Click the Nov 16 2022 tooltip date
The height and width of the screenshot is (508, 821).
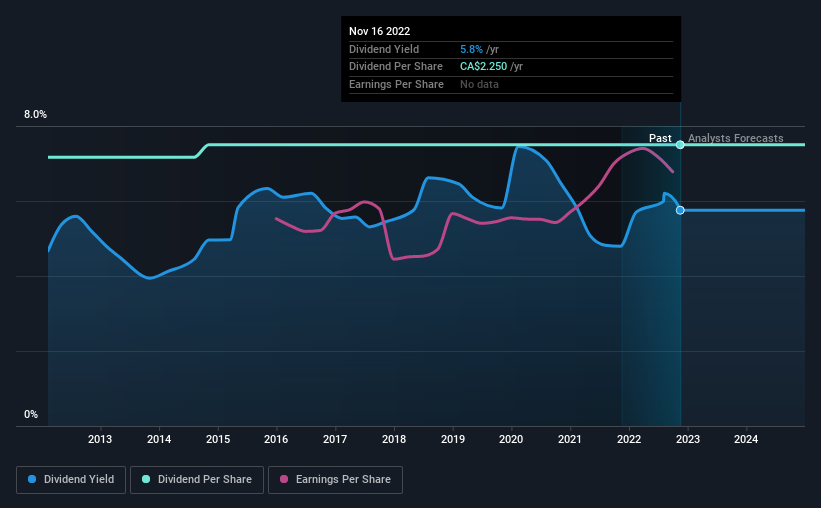tap(380, 31)
